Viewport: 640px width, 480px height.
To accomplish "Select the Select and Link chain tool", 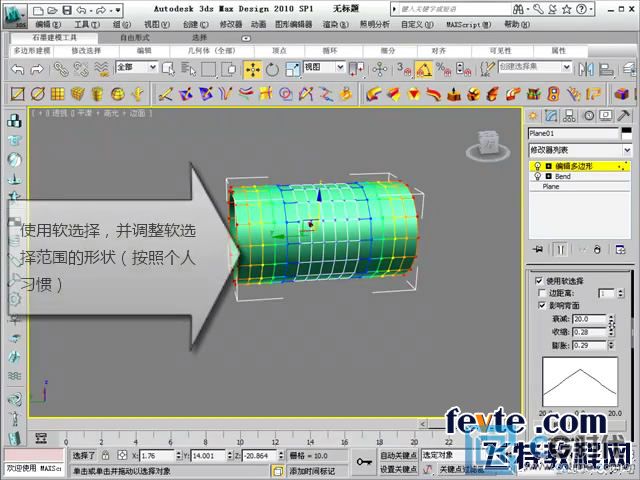I will click(61, 69).
